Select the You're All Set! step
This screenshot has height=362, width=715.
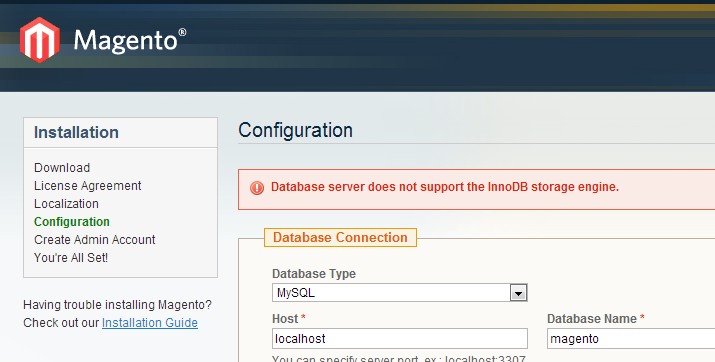(x=71, y=258)
